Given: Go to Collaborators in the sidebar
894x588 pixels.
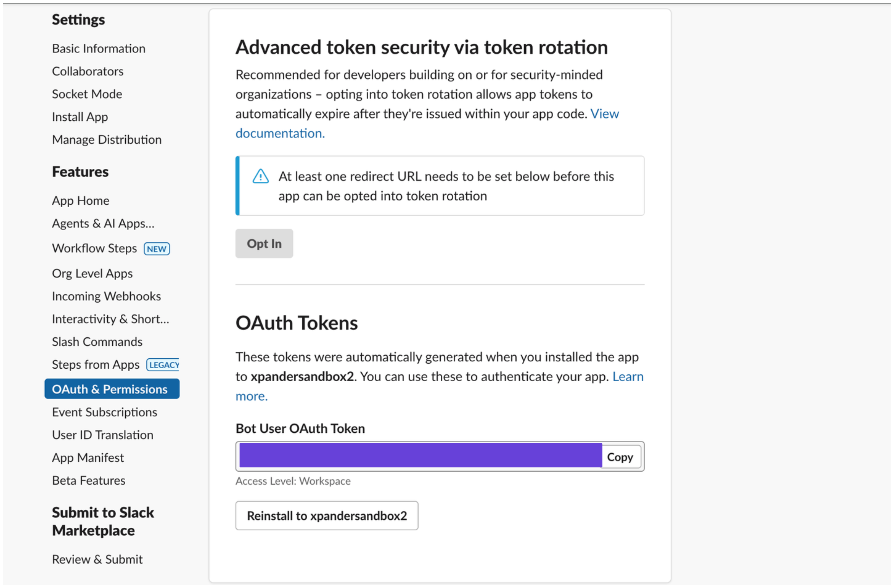Looking at the screenshot, I should pyautogui.click(x=88, y=71).
